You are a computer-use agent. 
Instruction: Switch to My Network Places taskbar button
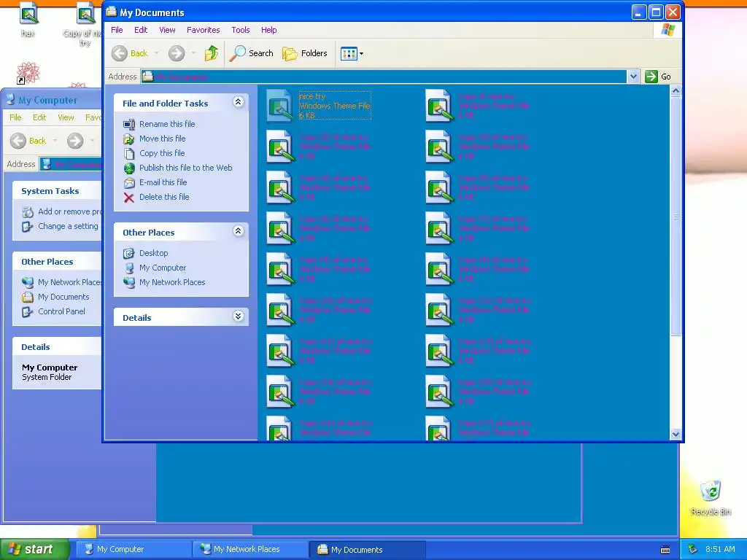[x=249, y=549]
